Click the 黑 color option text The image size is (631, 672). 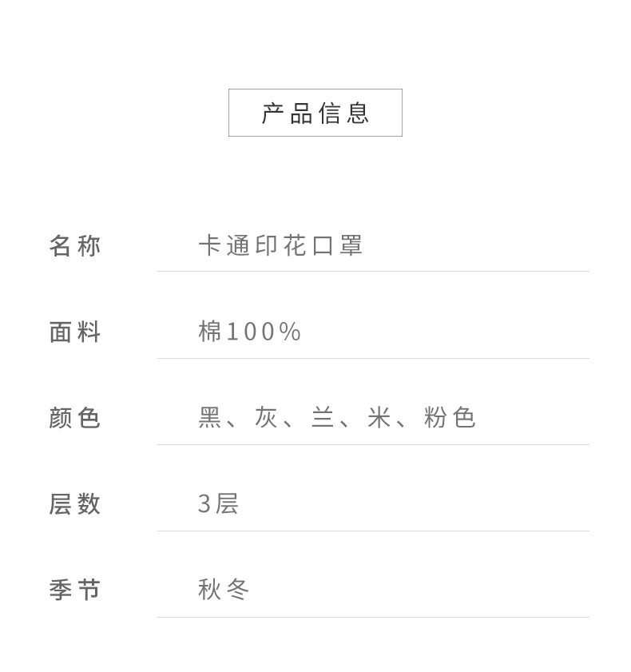coord(210,418)
